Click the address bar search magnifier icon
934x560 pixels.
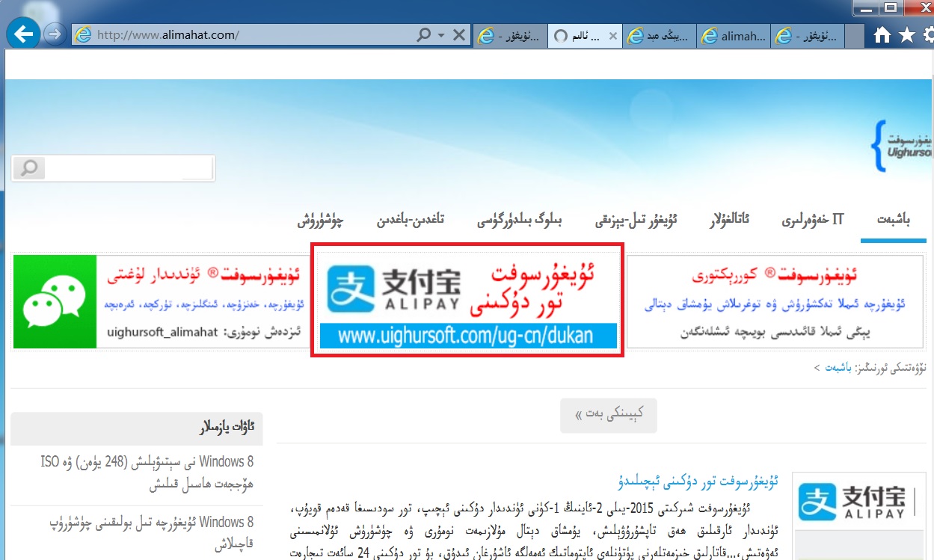click(423, 34)
